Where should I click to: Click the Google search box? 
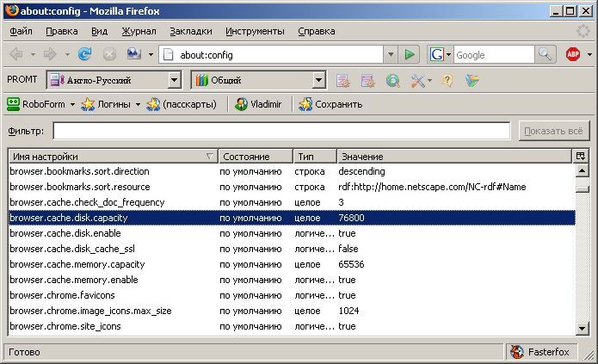click(494, 55)
